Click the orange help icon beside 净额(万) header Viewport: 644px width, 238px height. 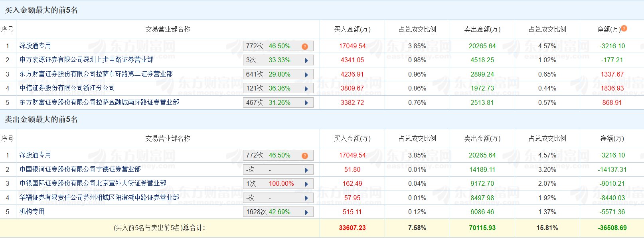coord(624,28)
